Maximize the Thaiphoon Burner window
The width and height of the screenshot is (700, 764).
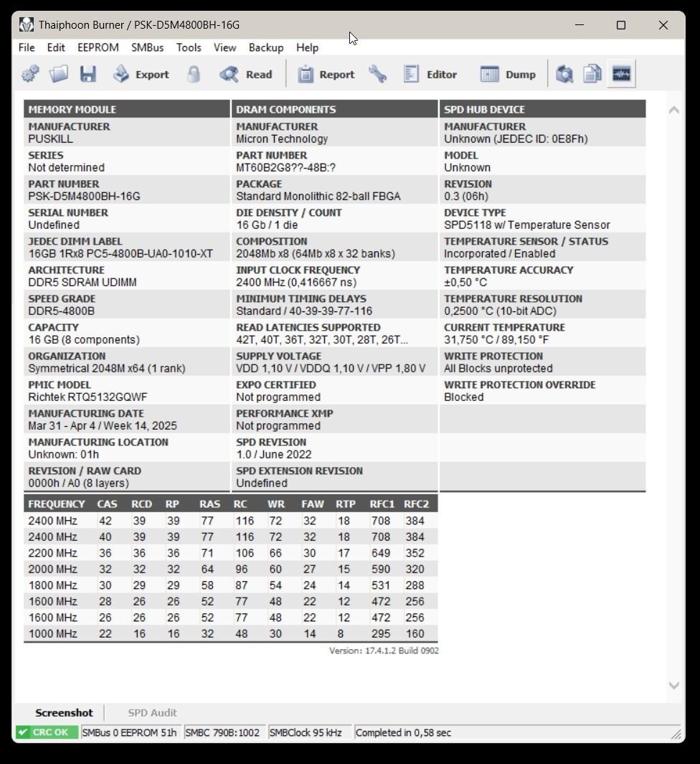pos(620,25)
